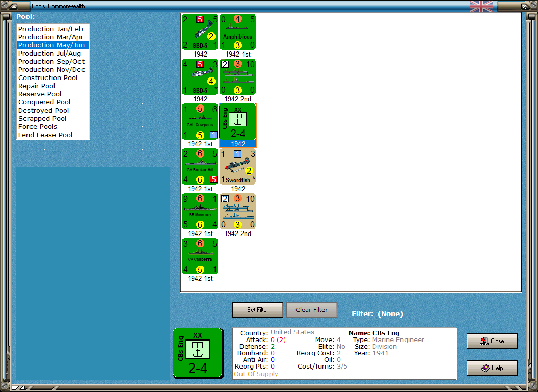Screen dimensions: 538x392
Task: Click the 'Name: CBs Eng' text
Action: tap(374, 333)
